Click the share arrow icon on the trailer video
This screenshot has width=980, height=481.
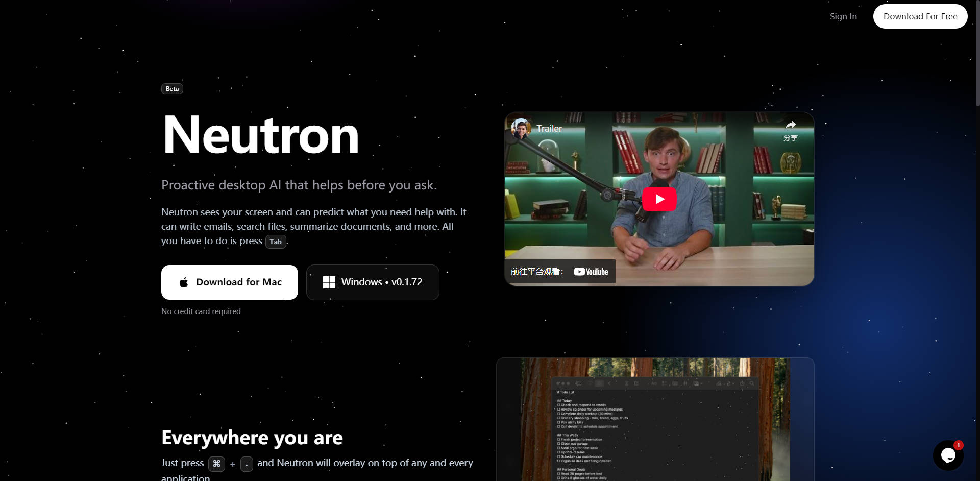(x=791, y=124)
